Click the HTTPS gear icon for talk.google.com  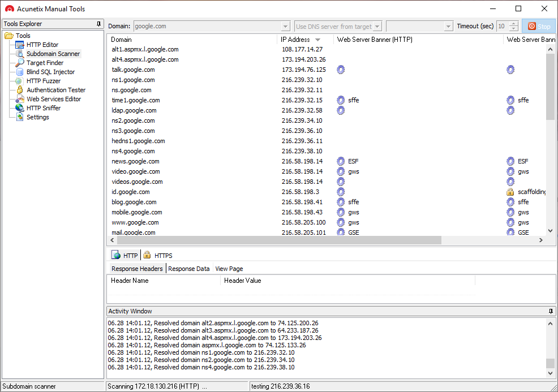(510, 70)
